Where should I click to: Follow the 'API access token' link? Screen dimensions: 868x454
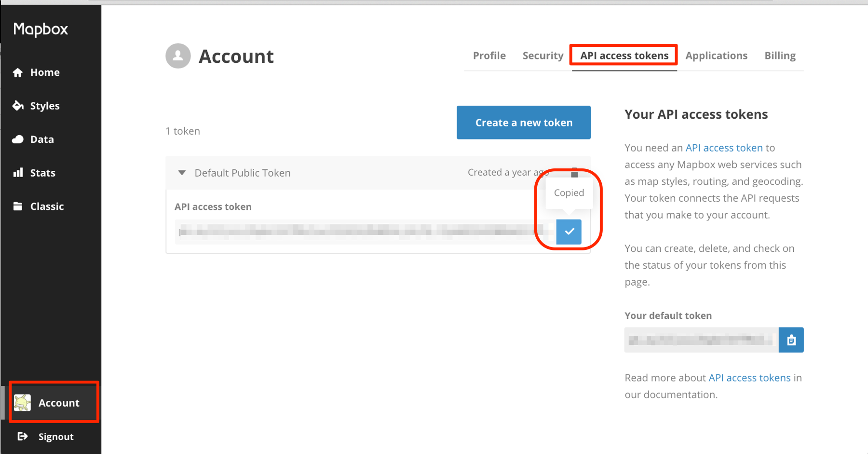pyautogui.click(x=724, y=148)
